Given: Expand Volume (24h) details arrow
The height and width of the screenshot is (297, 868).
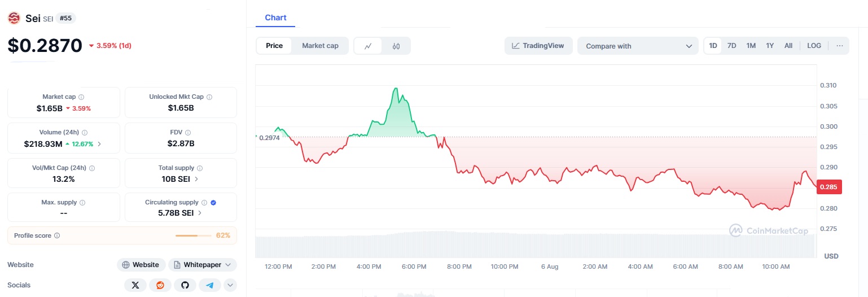Looking at the screenshot, I should tap(100, 144).
